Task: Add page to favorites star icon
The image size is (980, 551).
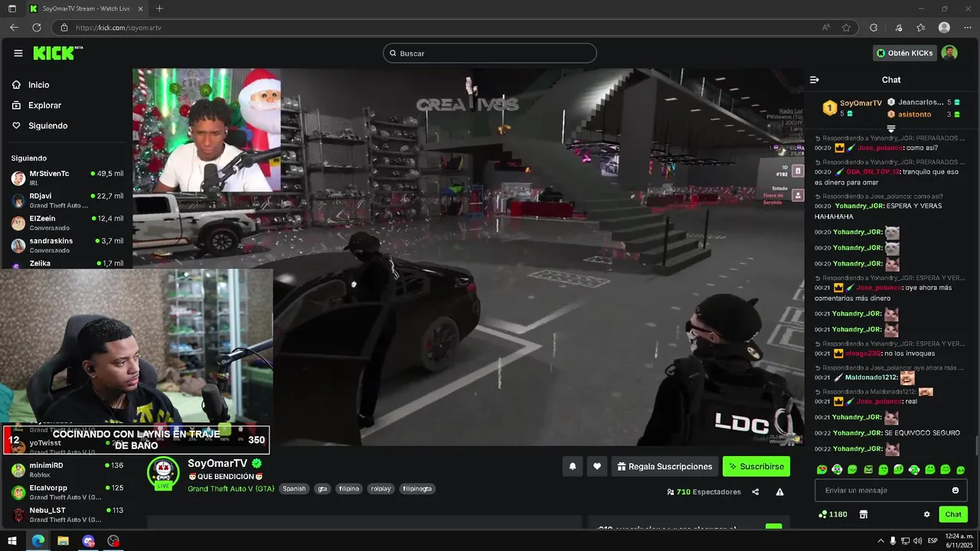Action: tap(846, 28)
